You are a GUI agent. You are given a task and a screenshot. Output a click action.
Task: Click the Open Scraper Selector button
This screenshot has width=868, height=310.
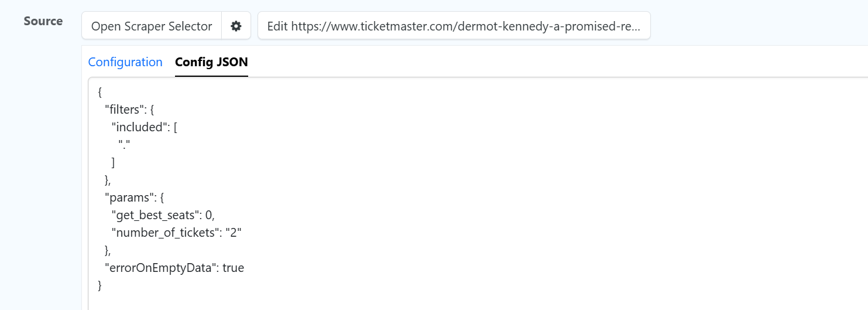[x=152, y=26]
